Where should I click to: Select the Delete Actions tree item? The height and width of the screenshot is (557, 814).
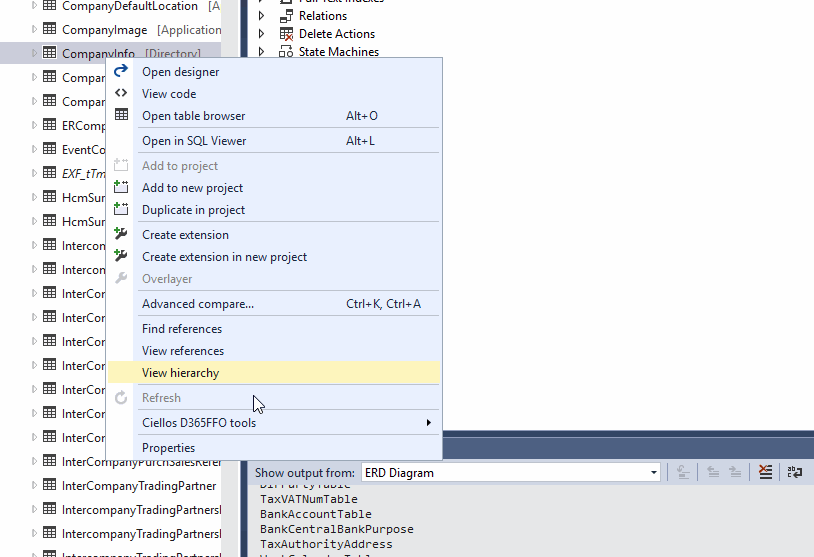(337, 34)
